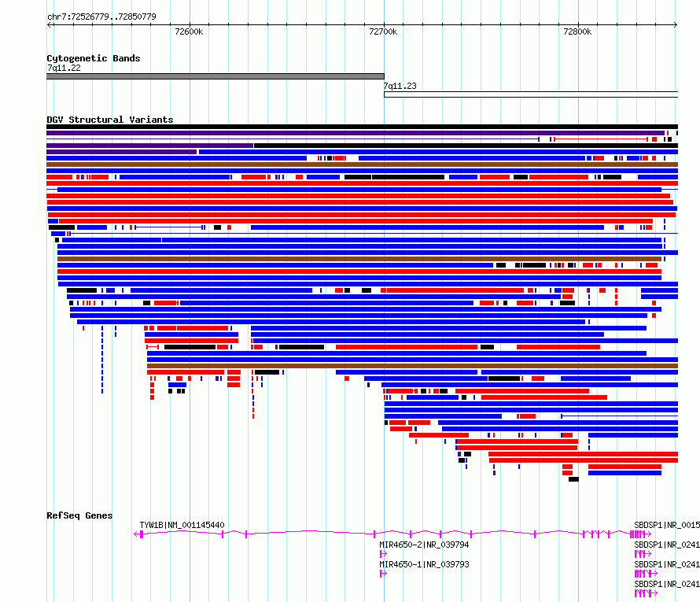The width and height of the screenshot is (700, 602).
Task: Click the white 7q11.23 cytoband bar
Action: (x=531, y=94)
